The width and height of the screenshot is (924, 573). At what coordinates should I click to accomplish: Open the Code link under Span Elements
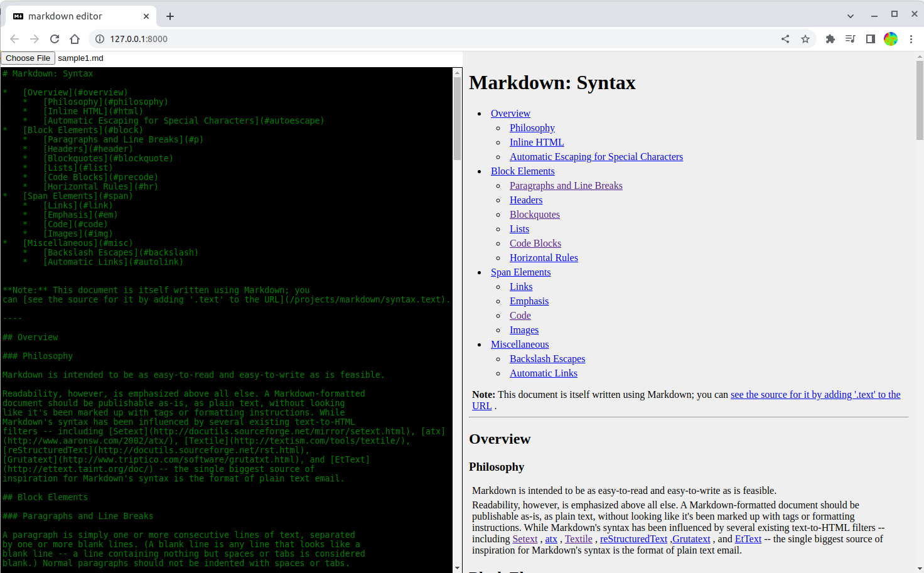point(520,316)
